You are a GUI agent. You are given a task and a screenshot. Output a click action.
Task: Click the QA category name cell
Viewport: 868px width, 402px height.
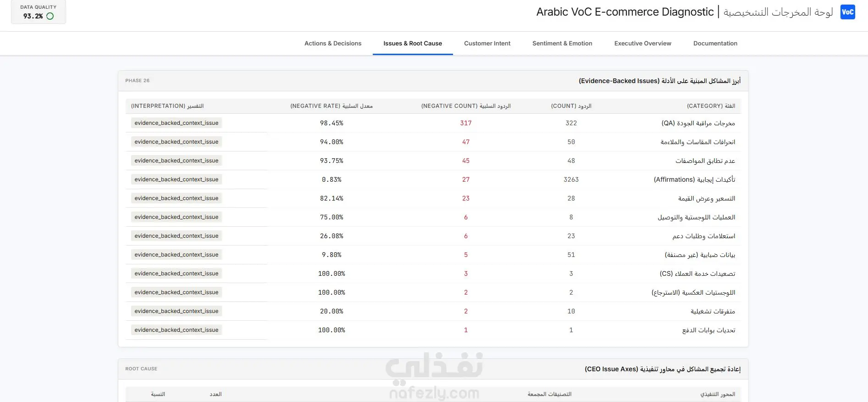pyautogui.click(x=698, y=123)
